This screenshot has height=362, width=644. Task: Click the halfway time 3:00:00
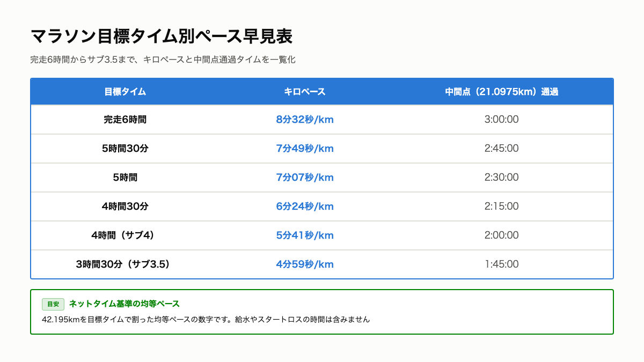502,120
